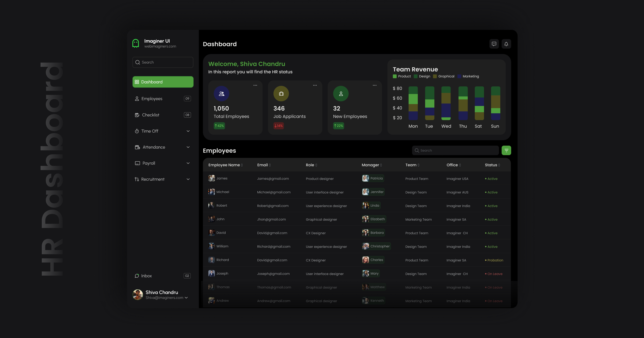Click Shiva Chandru's profile avatar

pyautogui.click(x=138, y=295)
